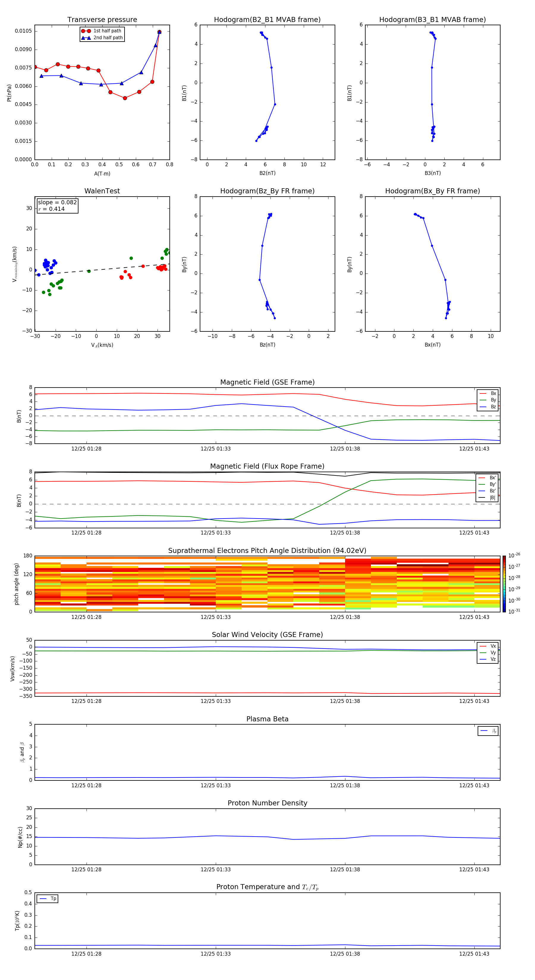Click the 'Hodogram(Bx_By FR frame)' title
Viewport: 535px width, 980px height.
pyautogui.click(x=432, y=191)
